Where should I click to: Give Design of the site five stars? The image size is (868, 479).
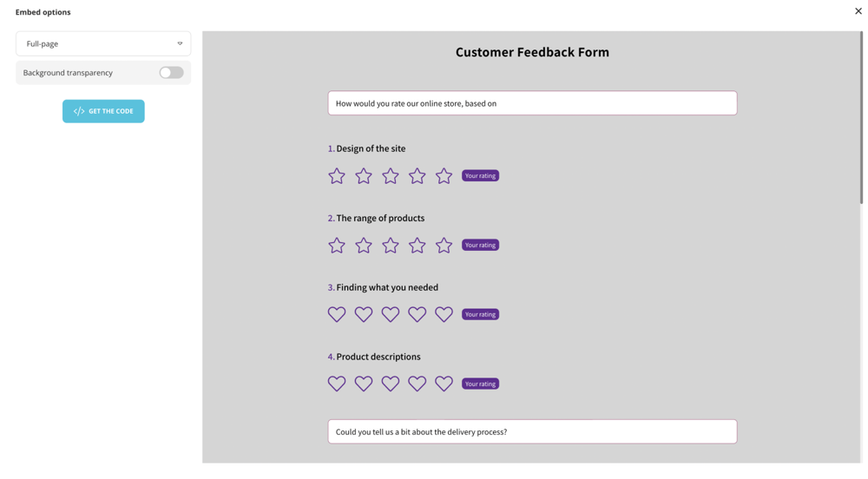[444, 176]
